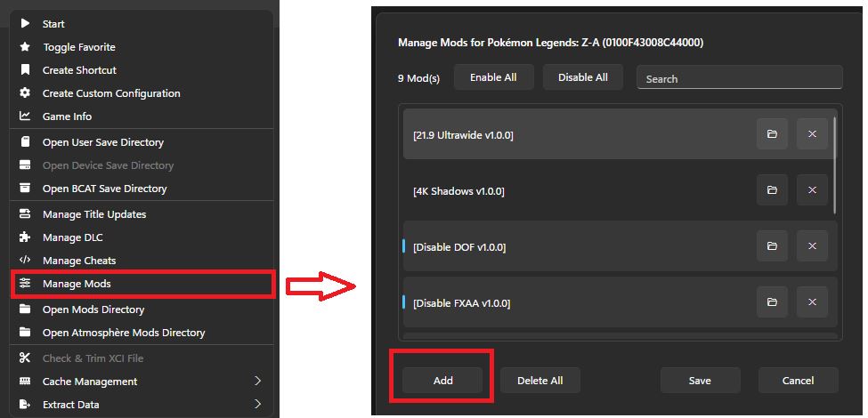Open folder for 4K Shadows mod
The image size is (868, 418).
(x=772, y=189)
